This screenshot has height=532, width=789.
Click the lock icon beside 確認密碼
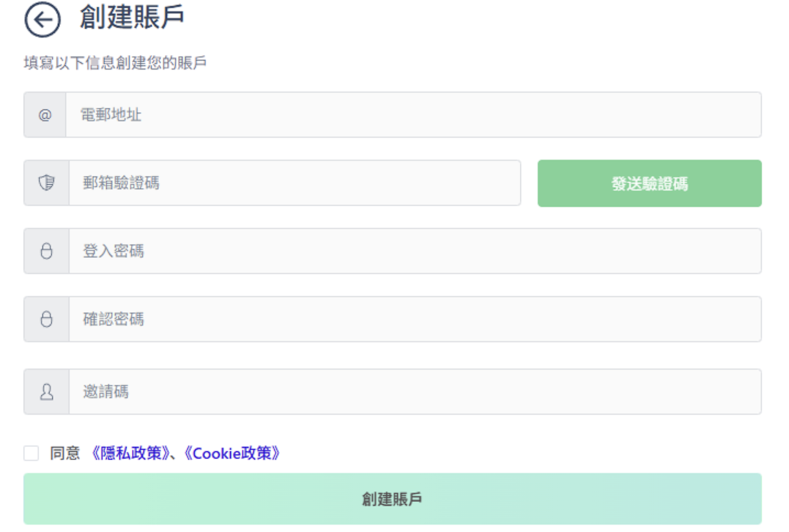pyautogui.click(x=47, y=319)
